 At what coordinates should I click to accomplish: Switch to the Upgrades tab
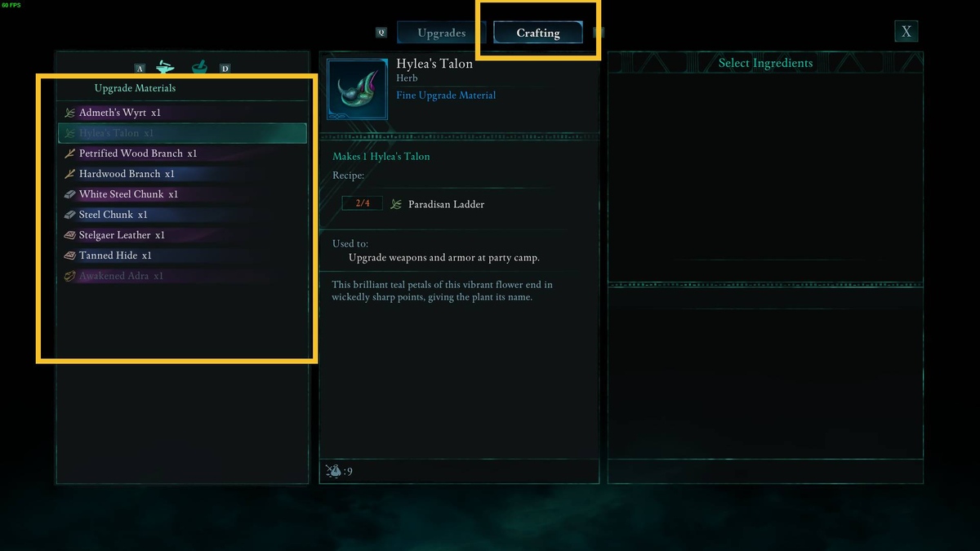(442, 33)
